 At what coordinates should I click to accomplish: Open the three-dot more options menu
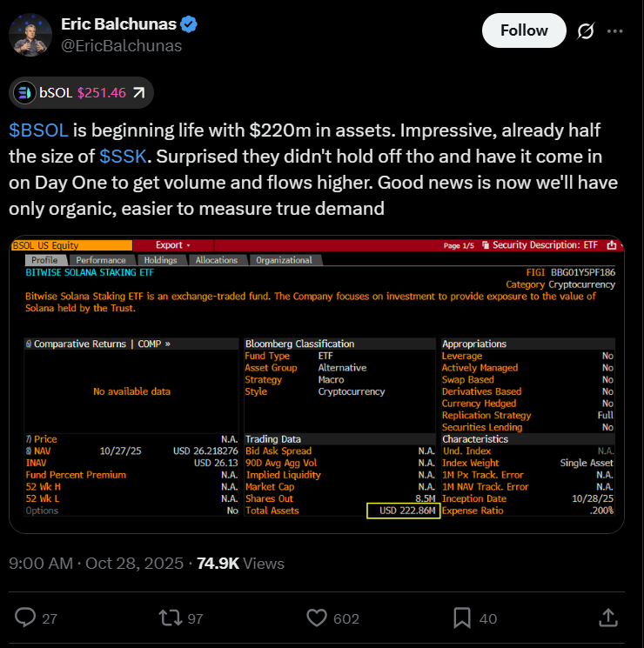(615, 31)
